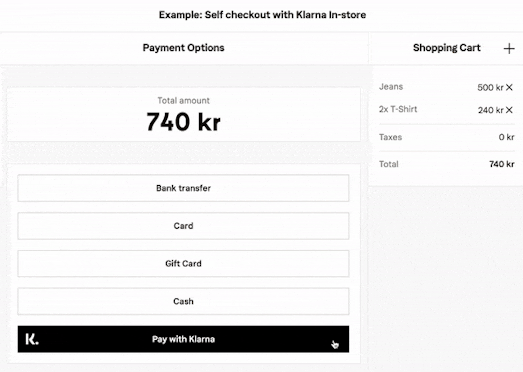Pay with Klarna

tap(183, 339)
